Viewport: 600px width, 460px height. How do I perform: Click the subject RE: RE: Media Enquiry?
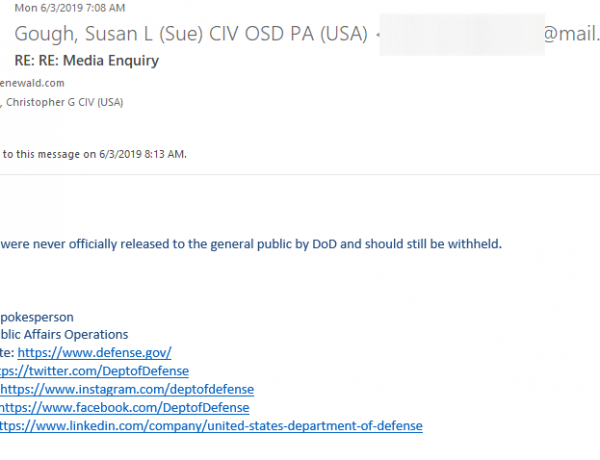(86, 60)
